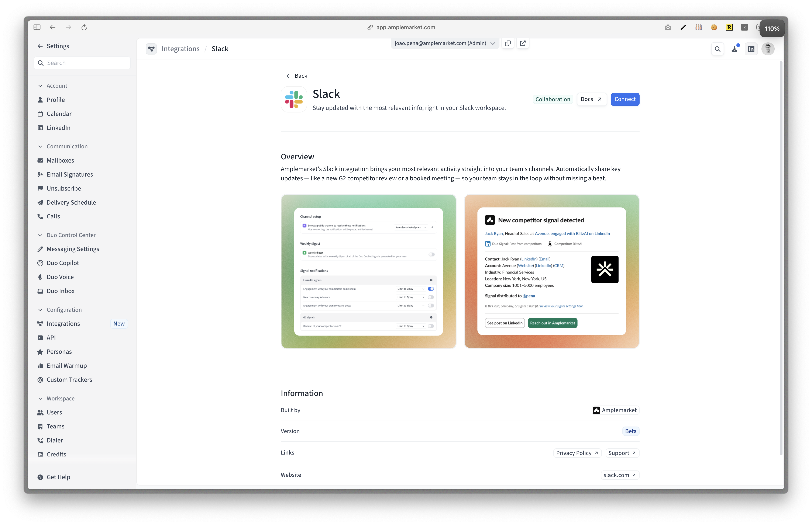
Task: Open the downloads icon with blue dot
Action: [x=734, y=49]
